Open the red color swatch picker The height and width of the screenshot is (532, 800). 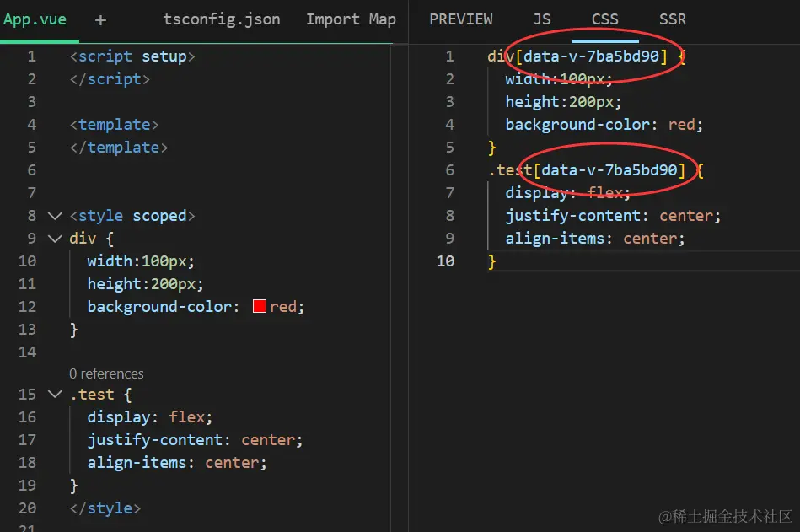point(259,306)
